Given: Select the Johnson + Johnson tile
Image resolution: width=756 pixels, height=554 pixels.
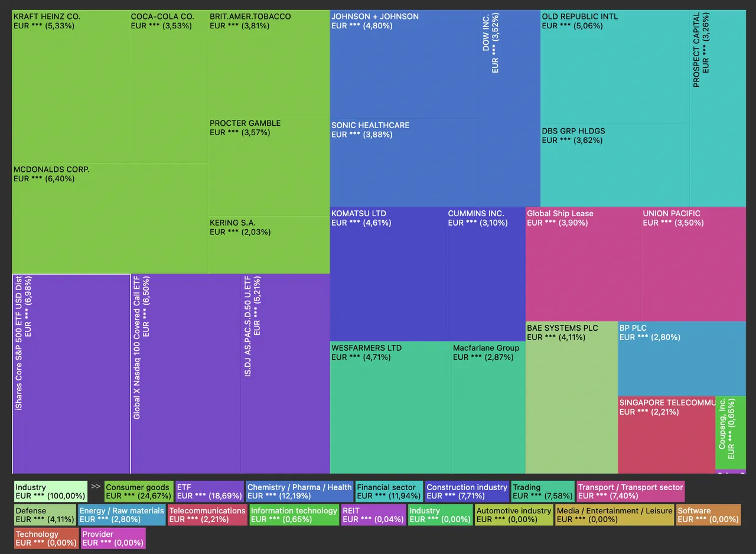Looking at the screenshot, I should click(x=405, y=64).
